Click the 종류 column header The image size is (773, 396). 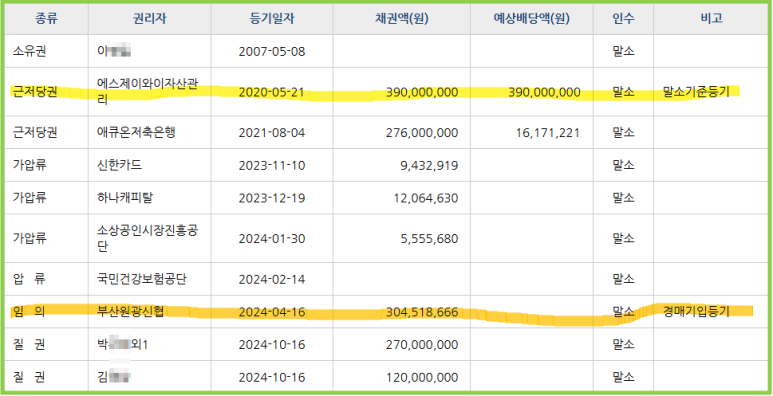click(46, 19)
